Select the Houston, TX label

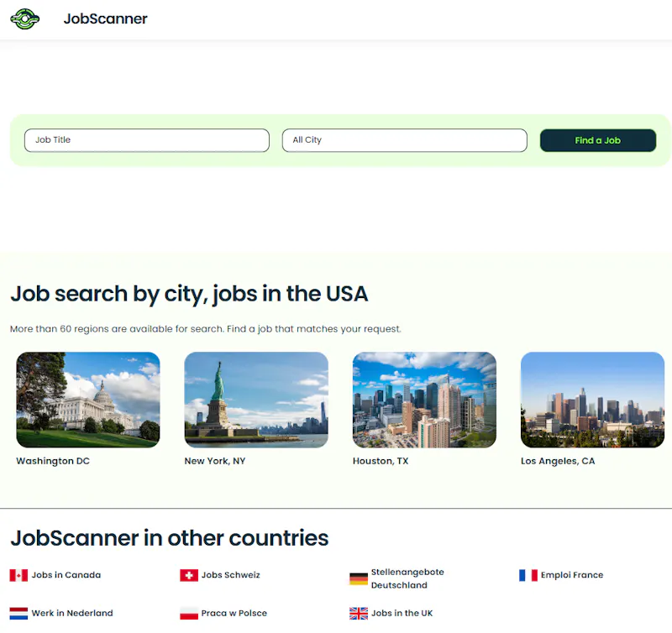click(381, 461)
